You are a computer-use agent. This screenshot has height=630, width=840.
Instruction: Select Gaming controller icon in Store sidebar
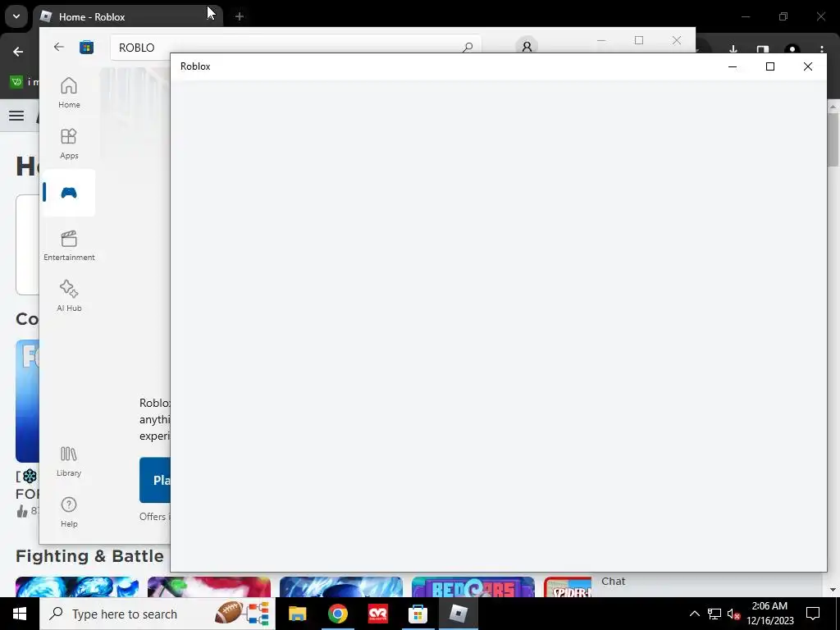coord(69,193)
